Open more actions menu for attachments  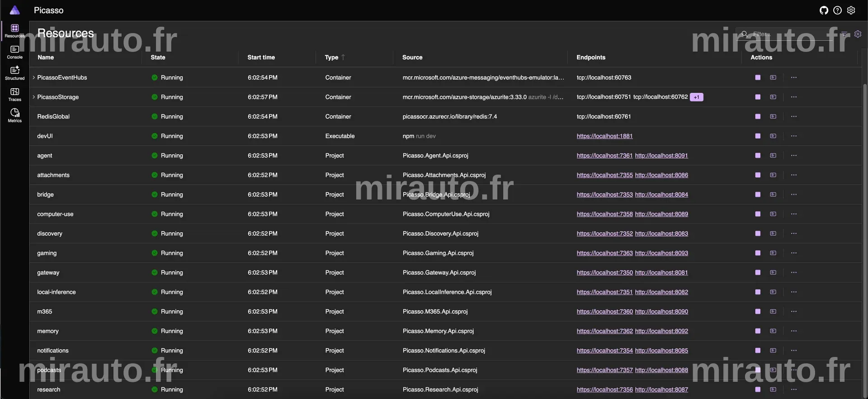[794, 175]
